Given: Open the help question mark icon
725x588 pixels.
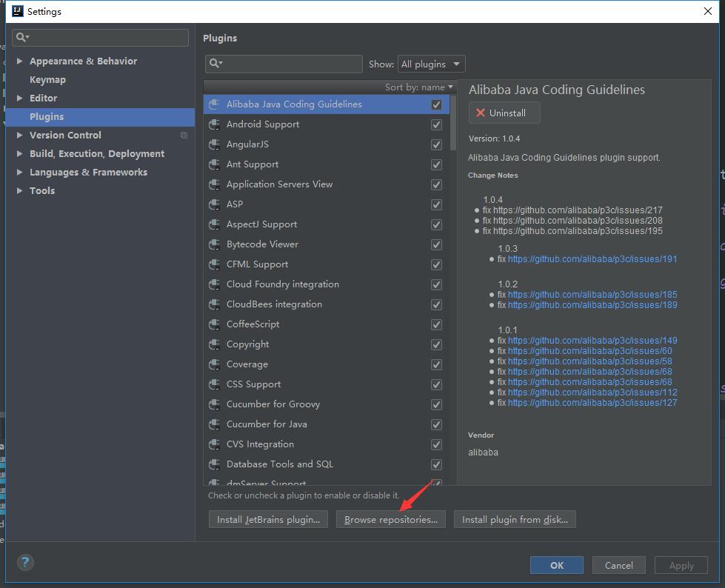Looking at the screenshot, I should [25, 563].
